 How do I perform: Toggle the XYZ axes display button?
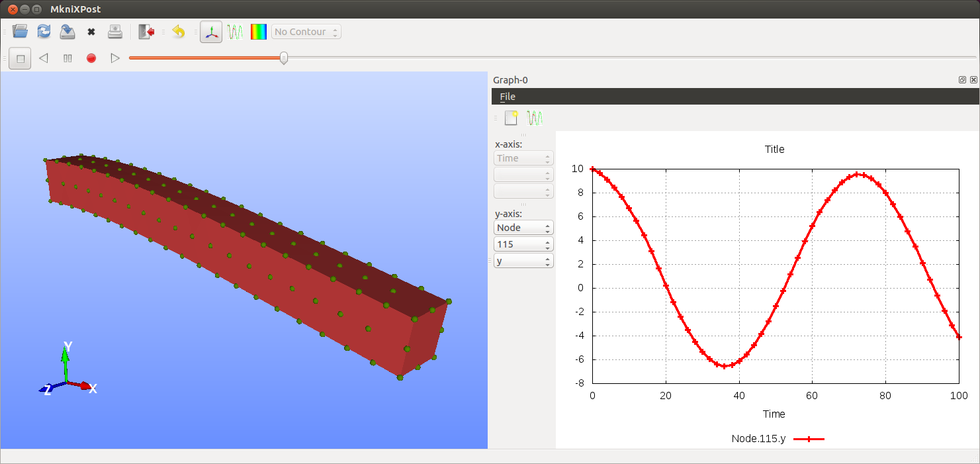coord(211,32)
